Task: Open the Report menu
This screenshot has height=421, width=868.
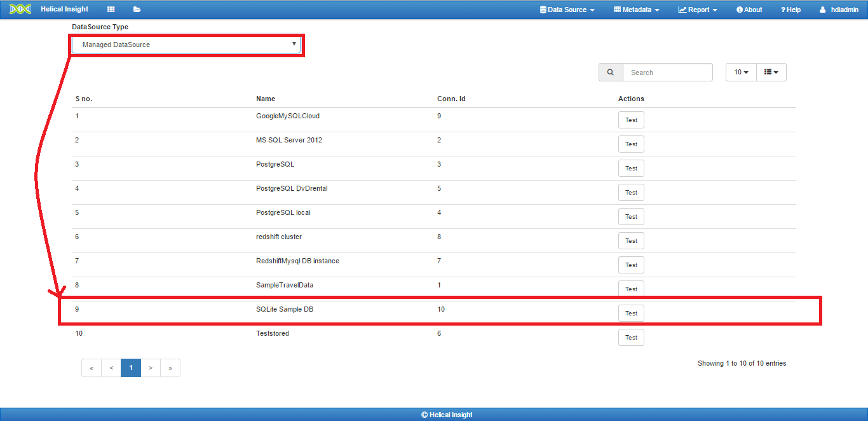Action: 698,10
